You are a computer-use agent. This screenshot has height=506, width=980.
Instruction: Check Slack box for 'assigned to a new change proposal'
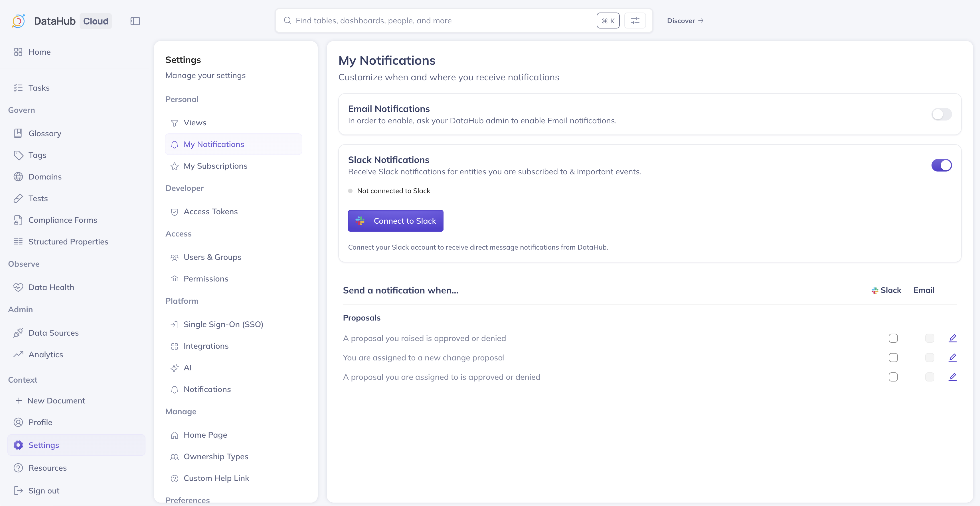(x=893, y=357)
